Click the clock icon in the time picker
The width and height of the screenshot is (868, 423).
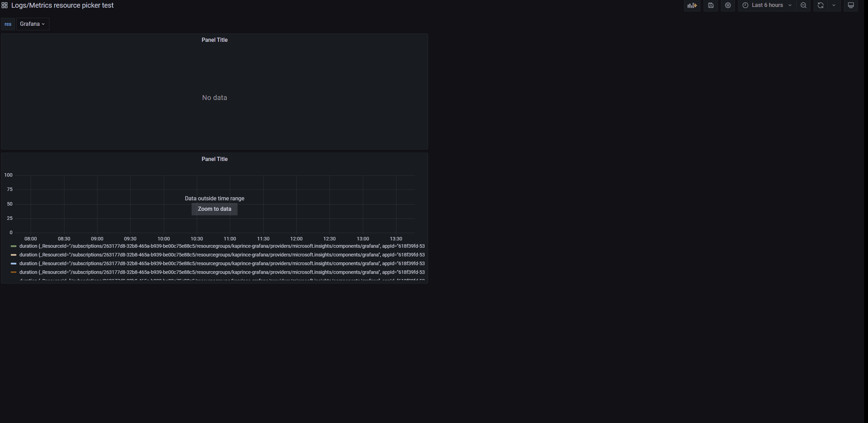tap(745, 5)
